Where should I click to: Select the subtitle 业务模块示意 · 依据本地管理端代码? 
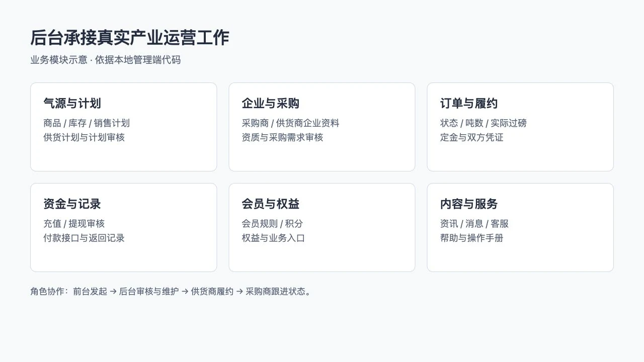[x=106, y=60]
